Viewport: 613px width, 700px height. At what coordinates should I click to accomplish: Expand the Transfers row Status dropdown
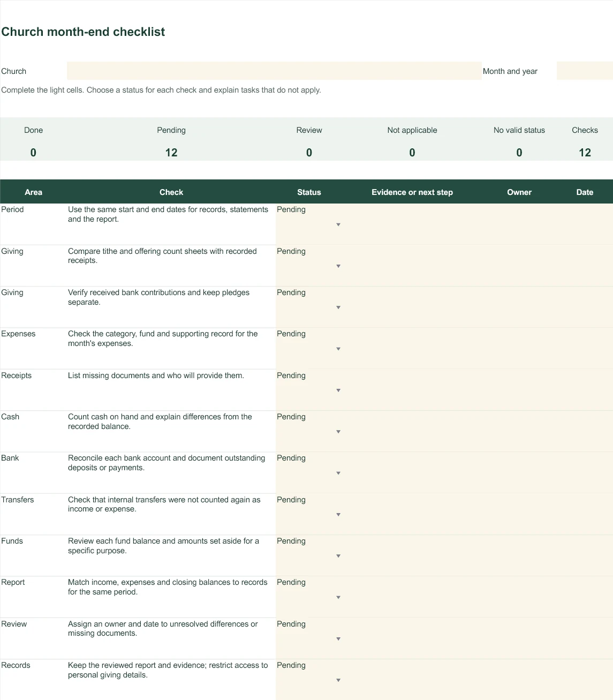[338, 515]
